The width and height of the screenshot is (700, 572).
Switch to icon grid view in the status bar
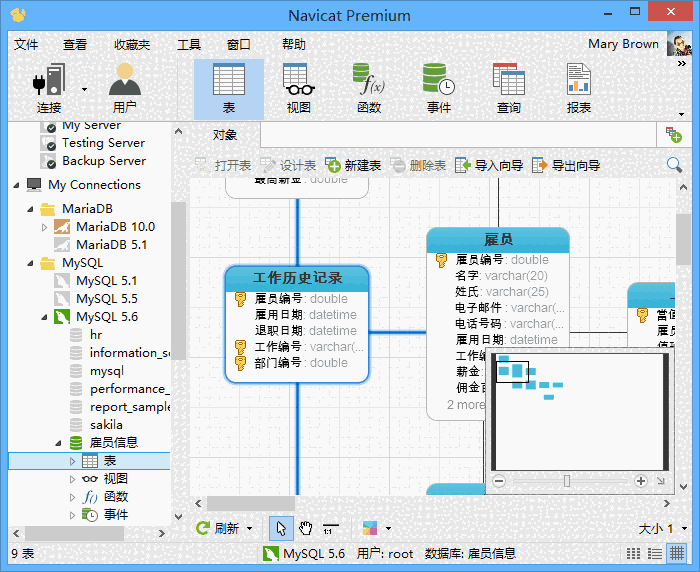[x=633, y=554]
